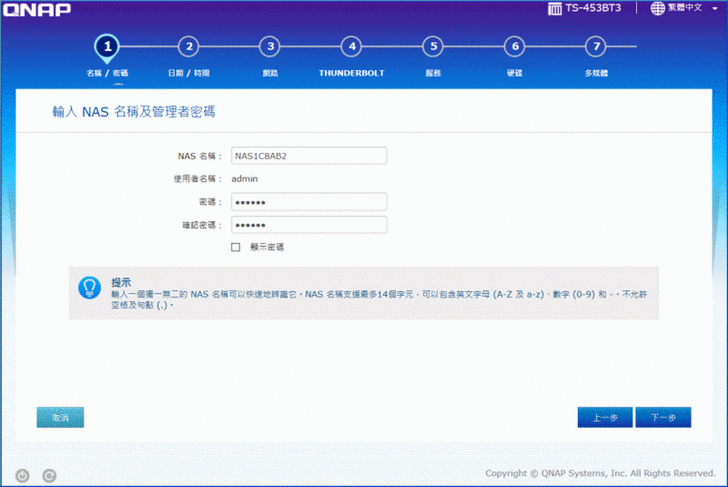The width and height of the screenshot is (728, 487).
Task: Jump to step 6 硬碟
Action: click(514, 46)
